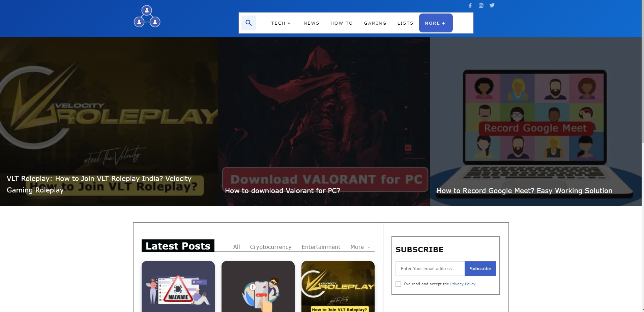Open the GAMING menu item
This screenshot has height=312, width=644.
(x=375, y=23)
